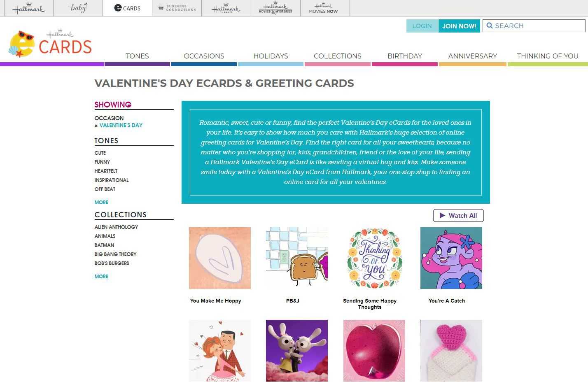Open the Holidays navigation menu
Viewport: 588px width, 382px height.
click(271, 56)
